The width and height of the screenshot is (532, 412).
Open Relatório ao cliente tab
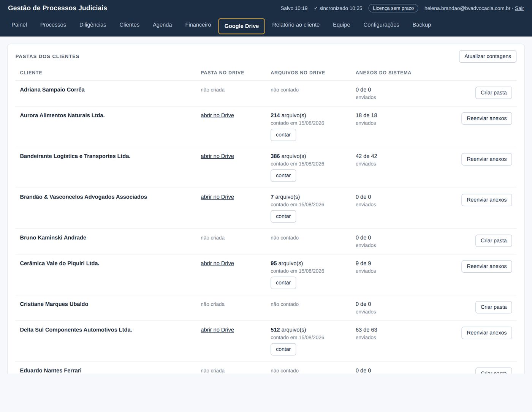point(296,25)
